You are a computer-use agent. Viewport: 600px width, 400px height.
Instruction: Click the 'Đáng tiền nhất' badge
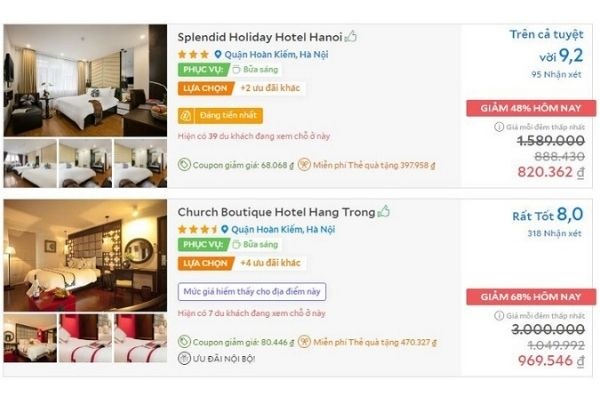(x=224, y=115)
